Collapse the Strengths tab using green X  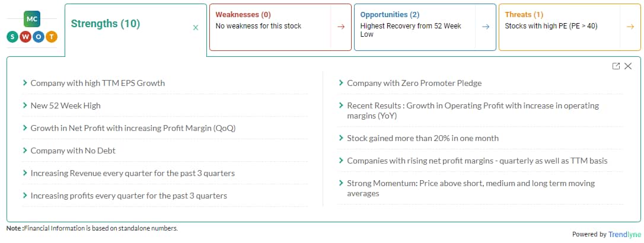click(196, 27)
